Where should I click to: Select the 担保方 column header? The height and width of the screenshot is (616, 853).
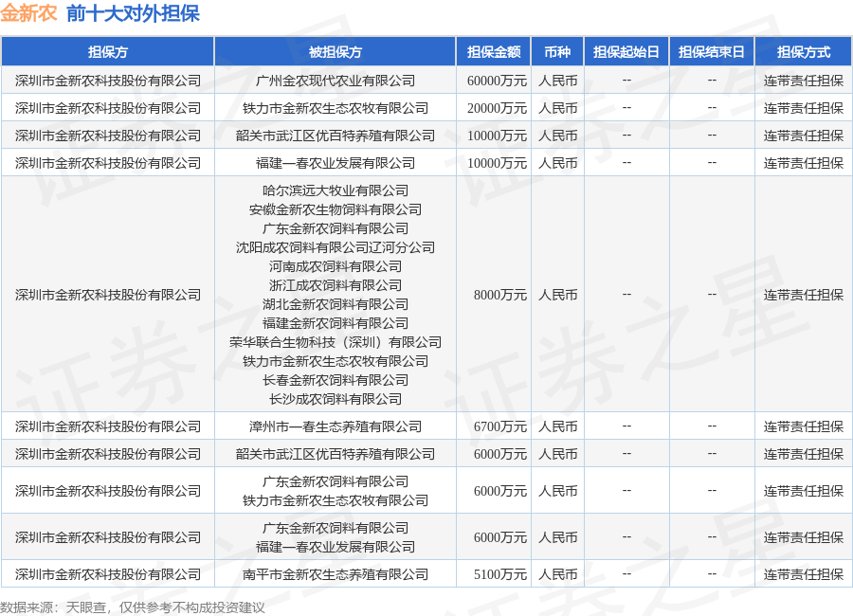point(108,52)
